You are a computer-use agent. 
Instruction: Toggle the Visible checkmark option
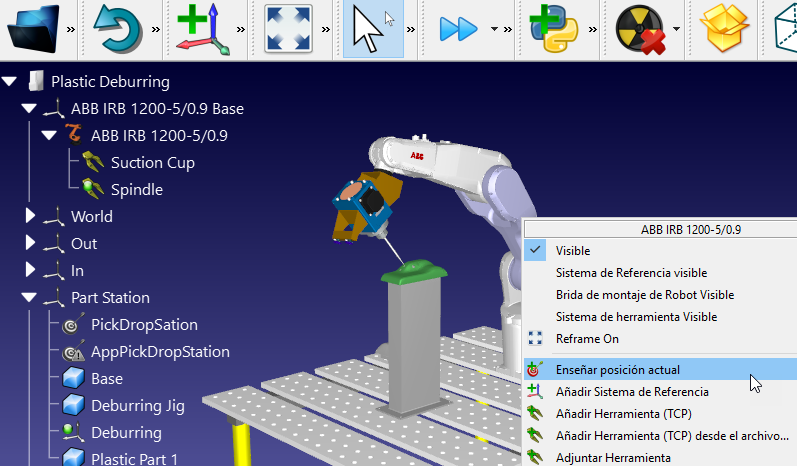[x=573, y=250]
